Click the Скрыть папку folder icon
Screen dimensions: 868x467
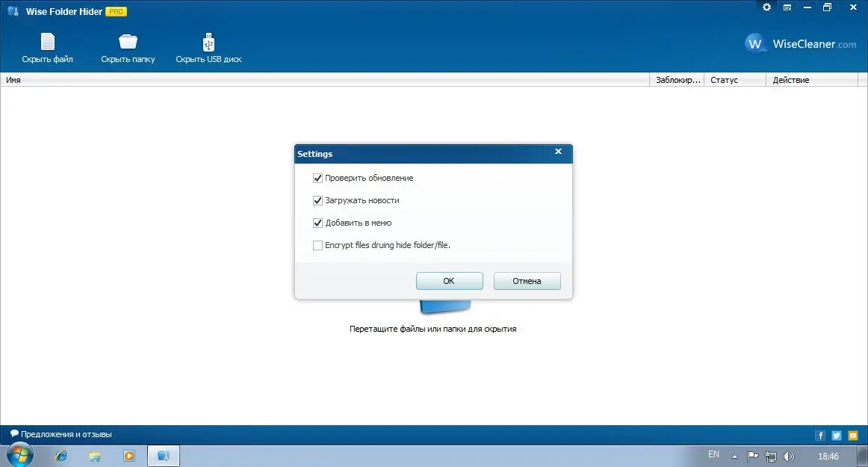[128, 42]
